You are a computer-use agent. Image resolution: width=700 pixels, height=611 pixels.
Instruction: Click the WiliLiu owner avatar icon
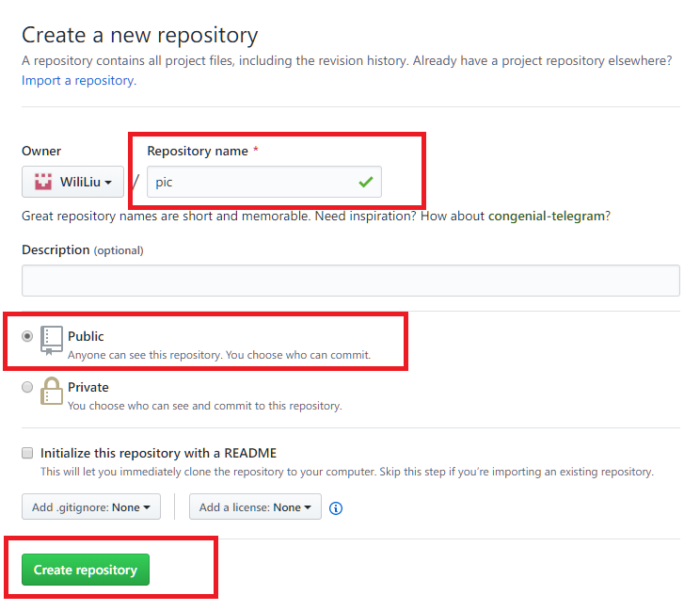[43, 182]
